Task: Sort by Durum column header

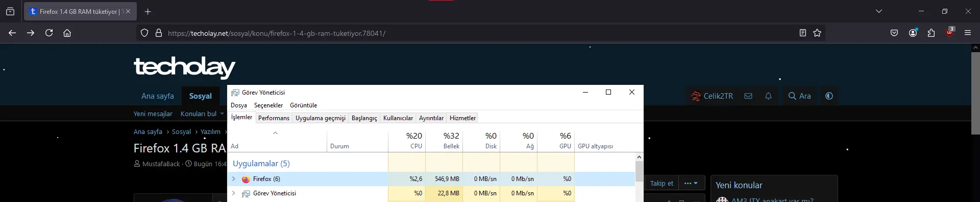Action: tap(357, 141)
